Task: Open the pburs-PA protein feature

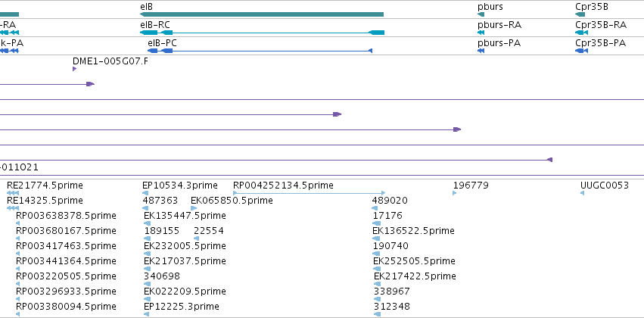Action: point(481,51)
